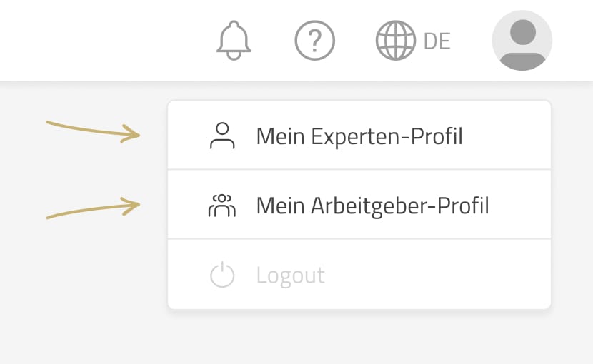Click empty row space right of "Mein Experten-Profil"
Image resolution: width=593 pixels, height=364 pixels.
pos(507,136)
